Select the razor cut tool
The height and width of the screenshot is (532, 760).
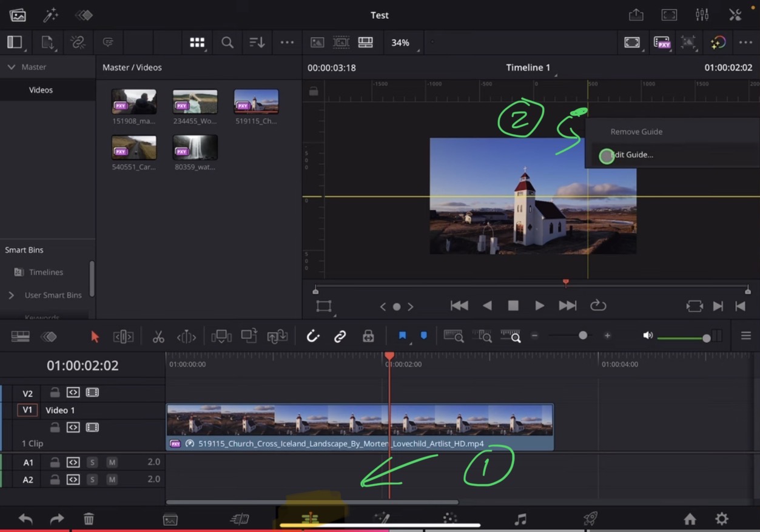pyautogui.click(x=158, y=336)
